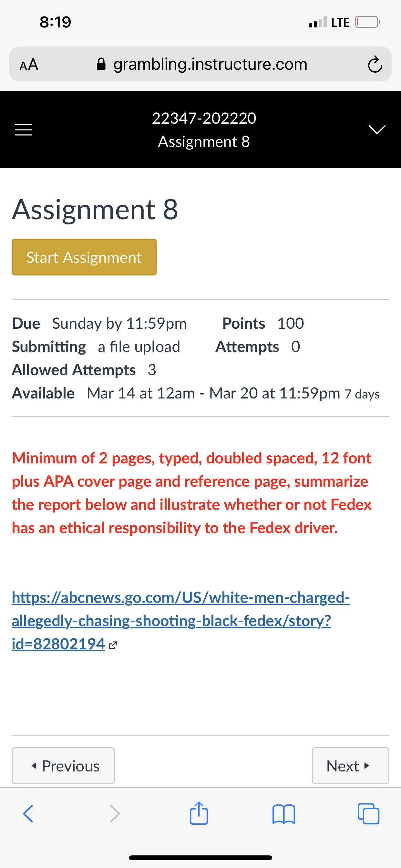Screen dimensions: 401x868
Task: Tap the red assignment instructions text
Action: coord(192,493)
